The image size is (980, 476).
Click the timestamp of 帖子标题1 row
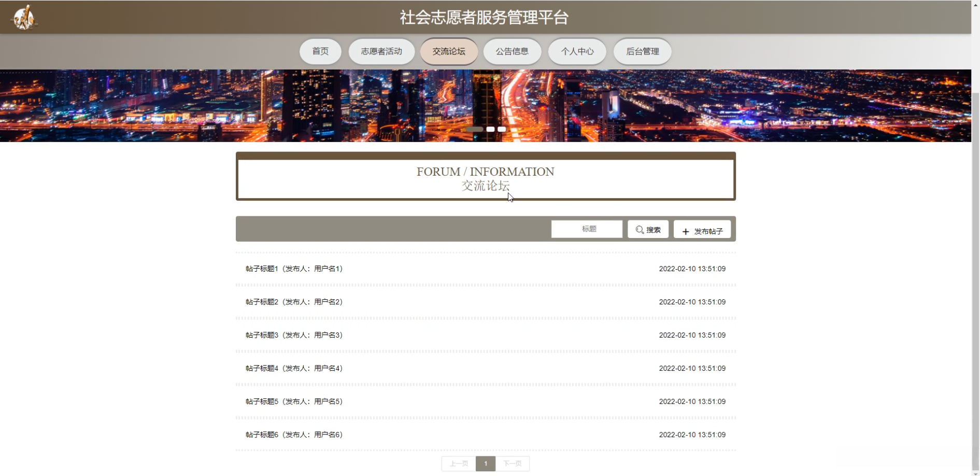(x=692, y=269)
